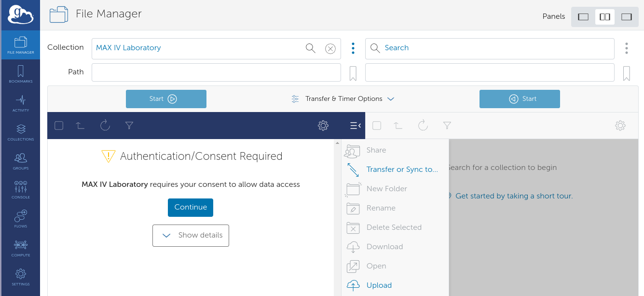Select Upload from the action menu

click(x=379, y=285)
